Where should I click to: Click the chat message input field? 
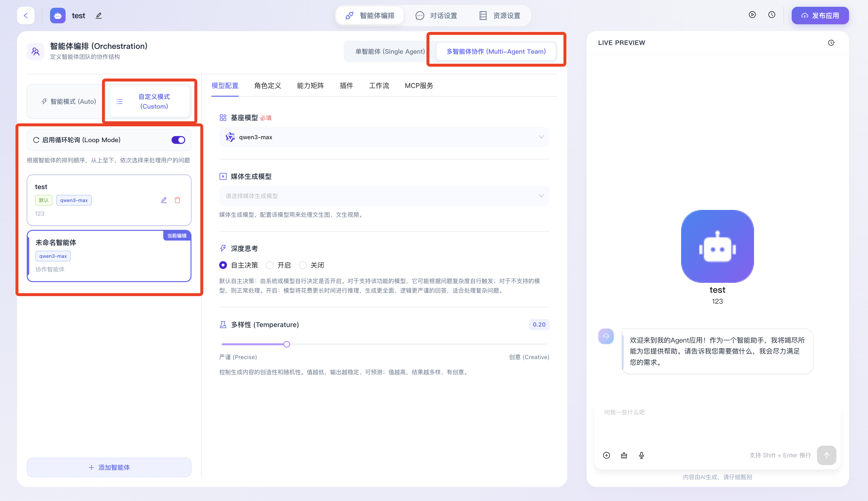pyautogui.click(x=709, y=423)
